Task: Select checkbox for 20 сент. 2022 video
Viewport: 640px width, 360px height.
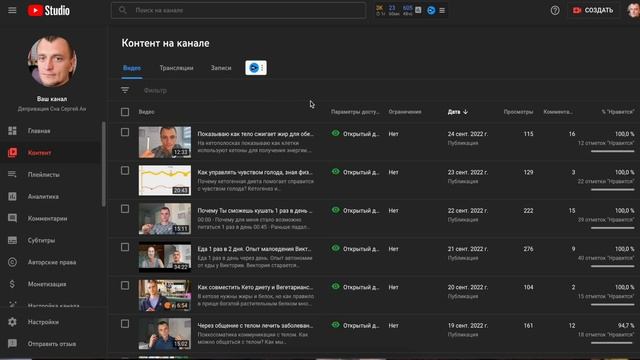Action: coord(125,285)
